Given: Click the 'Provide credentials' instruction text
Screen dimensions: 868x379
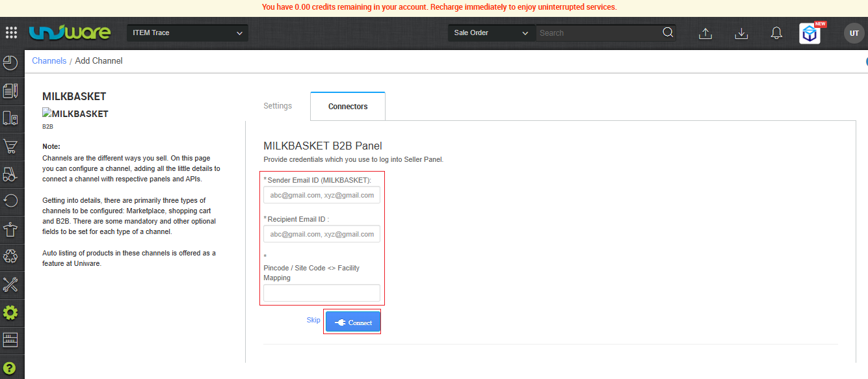Looking at the screenshot, I should click(x=353, y=159).
